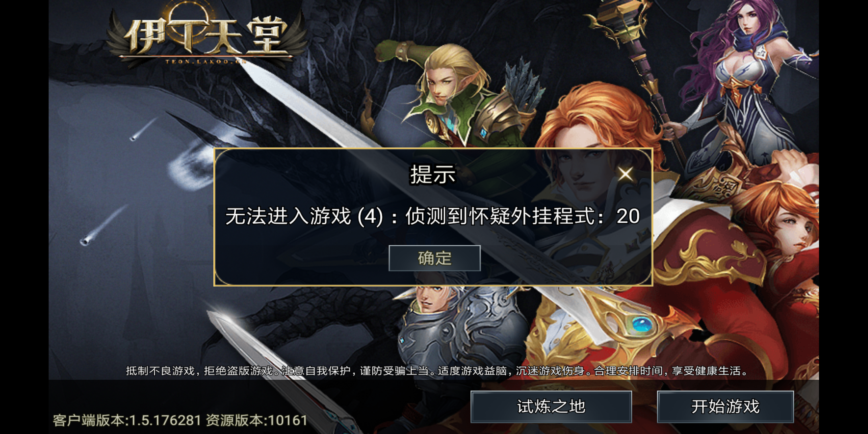This screenshot has width=868, height=434.
Task: Tap the upper falling meteor in the sky
Action: coord(143,129)
